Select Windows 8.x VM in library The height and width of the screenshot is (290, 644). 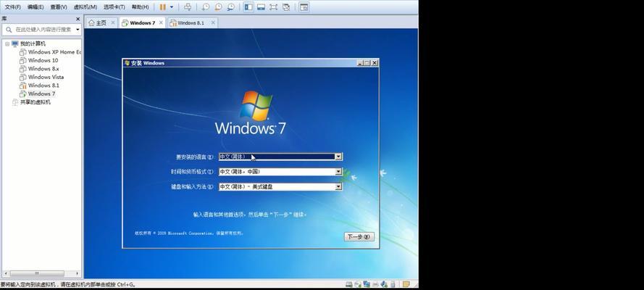[43, 69]
